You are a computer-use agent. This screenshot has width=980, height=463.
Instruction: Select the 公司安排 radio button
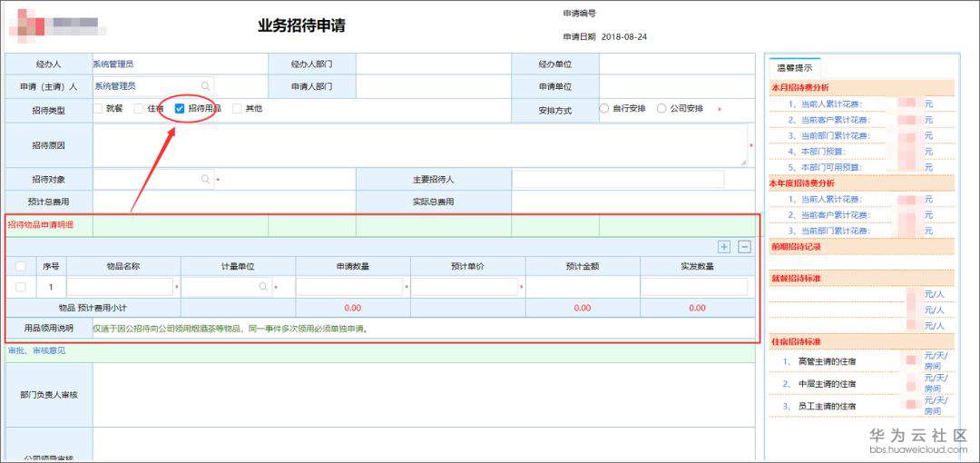(x=661, y=108)
